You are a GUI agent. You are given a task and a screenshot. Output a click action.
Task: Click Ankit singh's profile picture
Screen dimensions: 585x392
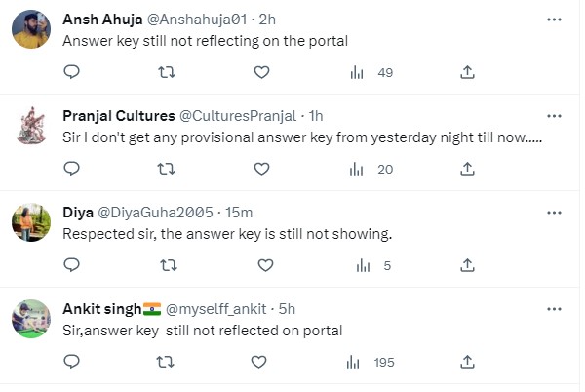click(31, 319)
